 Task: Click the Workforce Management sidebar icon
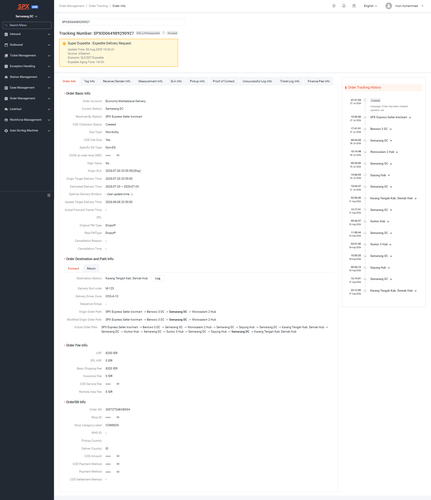coord(6,120)
